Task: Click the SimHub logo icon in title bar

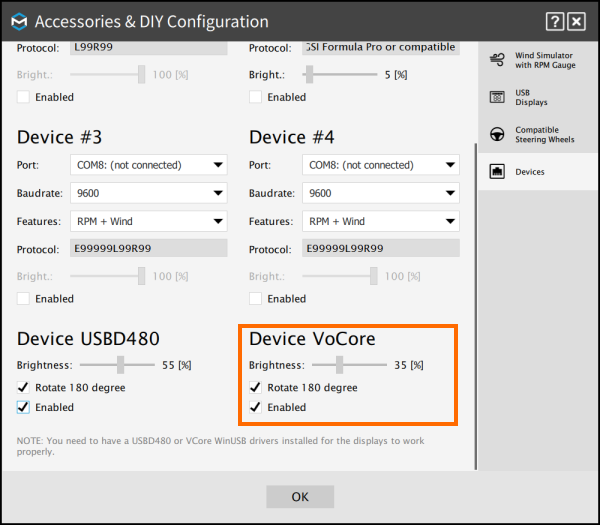Action: click(19, 21)
